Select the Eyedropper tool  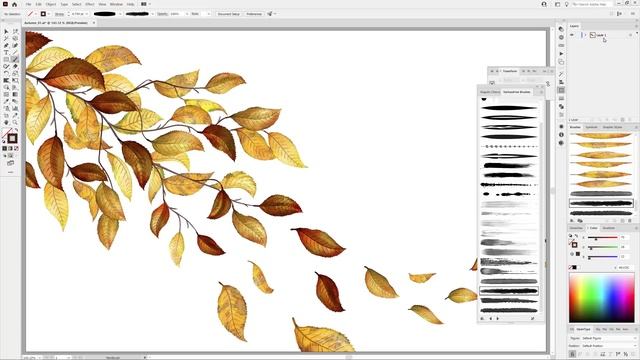tap(6, 101)
